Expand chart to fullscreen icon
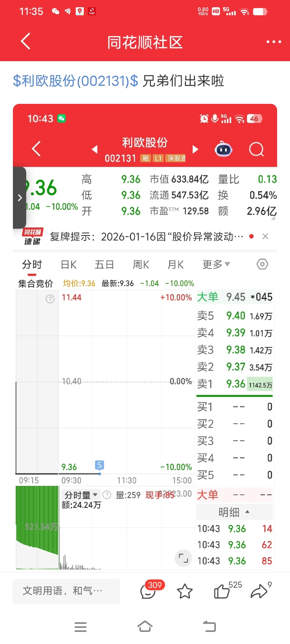The width and height of the screenshot is (290, 644). tap(183, 558)
